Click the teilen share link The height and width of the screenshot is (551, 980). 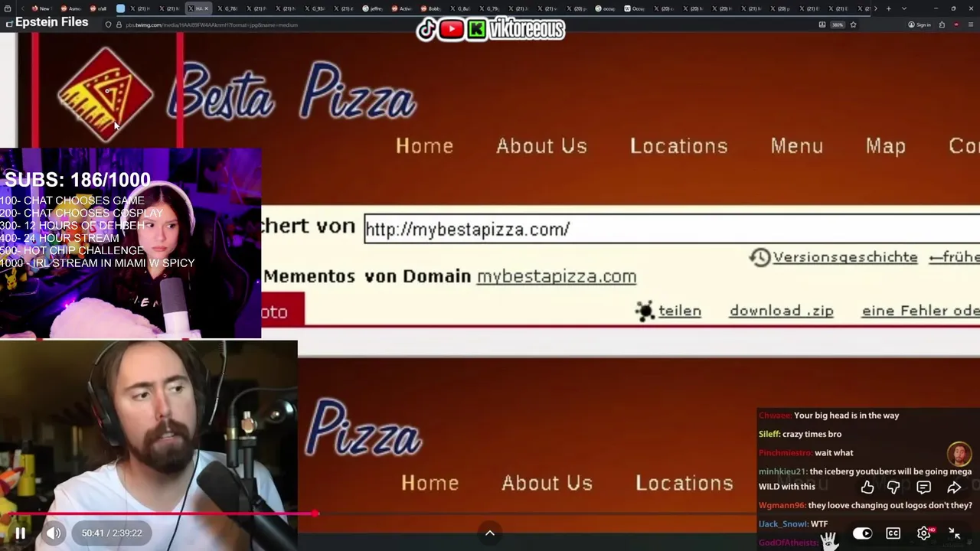[679, 311]
